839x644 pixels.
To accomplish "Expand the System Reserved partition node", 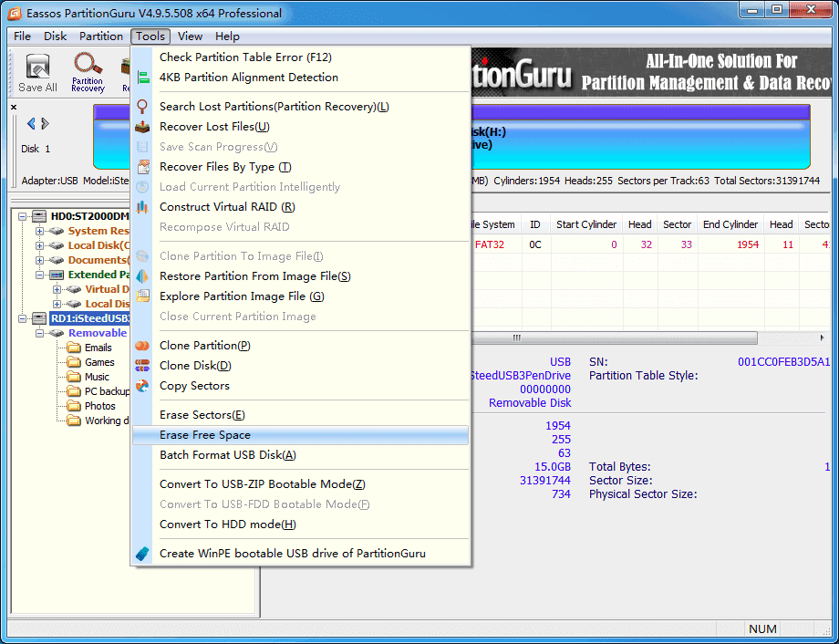I will (x=39, y=232).
